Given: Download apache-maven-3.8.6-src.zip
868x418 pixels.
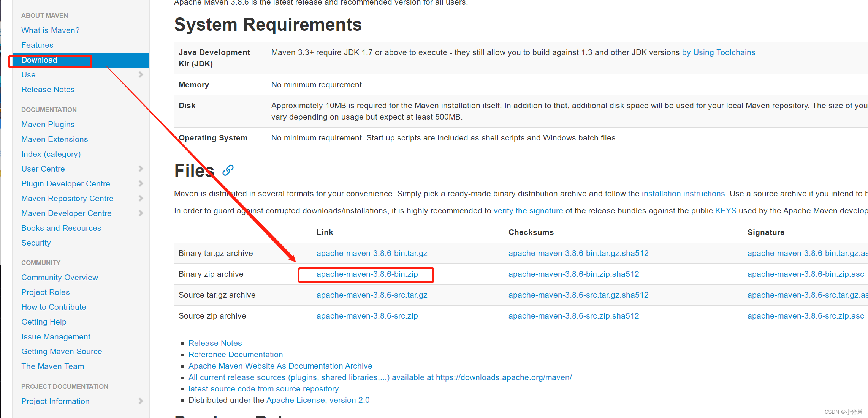Looking at the screenshot, I should click(367, 316).
